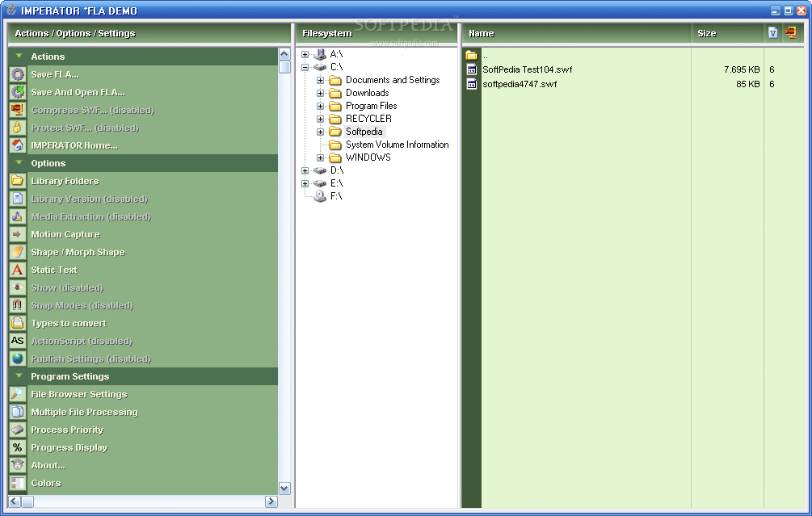Click the Library Folders folder icon
Image resolution: width=812 pixels, height=516 pixels.
point(18,181)
